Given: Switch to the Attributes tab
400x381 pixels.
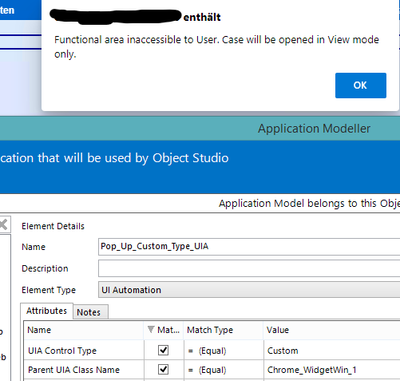Looking at the screenshot, I should pos(47,311).
